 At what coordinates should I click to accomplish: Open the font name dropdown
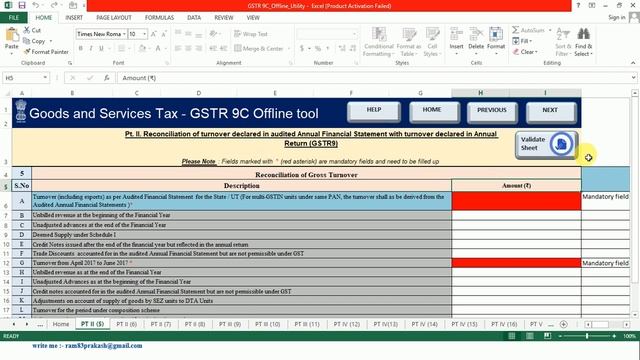124,34
